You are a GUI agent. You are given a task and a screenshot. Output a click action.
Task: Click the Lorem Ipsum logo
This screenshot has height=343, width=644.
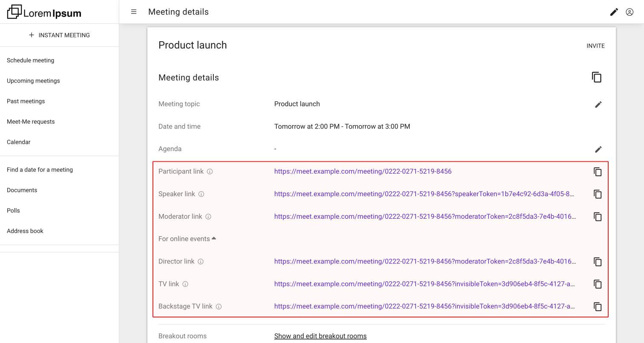point(44,12)
